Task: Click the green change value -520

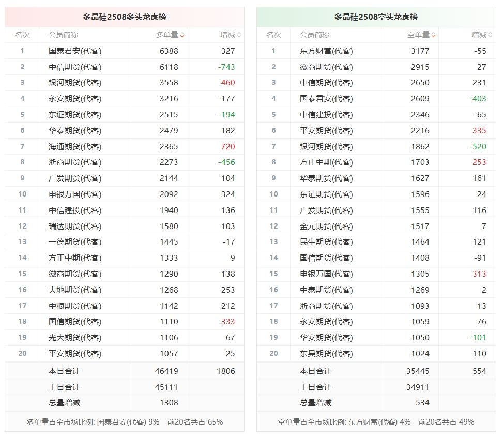Action: coord(478,147)
